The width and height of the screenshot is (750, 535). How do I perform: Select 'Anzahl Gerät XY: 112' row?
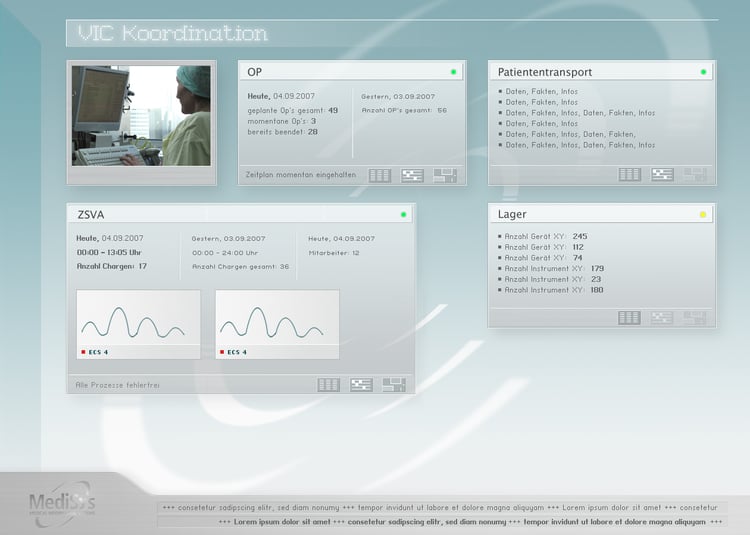541,247
